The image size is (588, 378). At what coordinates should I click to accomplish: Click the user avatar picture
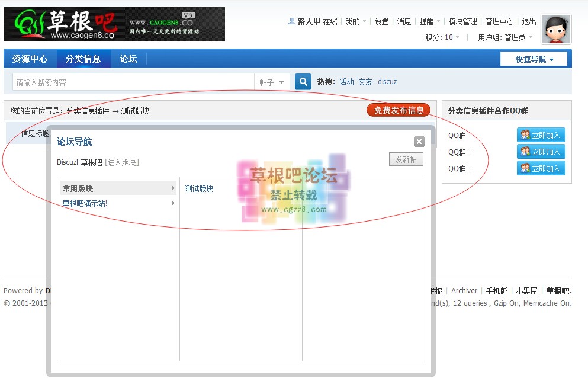556,30
